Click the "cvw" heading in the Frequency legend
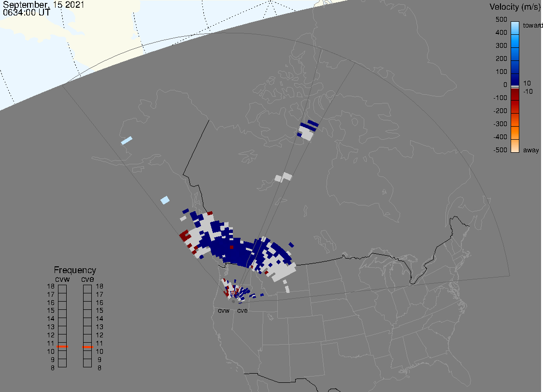Image resolution: width=543 pixels, height=392 pixels. (x=62, y=279)
